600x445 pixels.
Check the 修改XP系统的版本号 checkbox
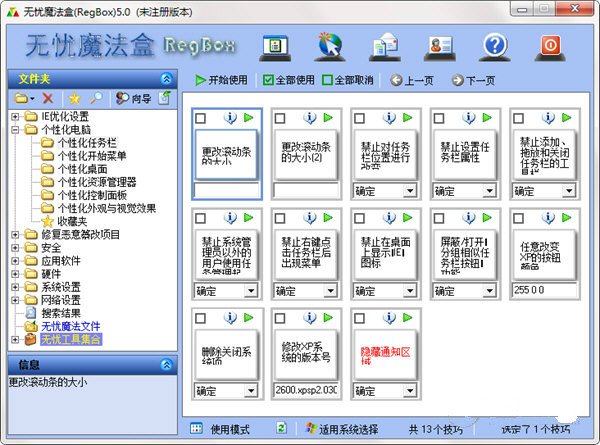coord(280,318)
